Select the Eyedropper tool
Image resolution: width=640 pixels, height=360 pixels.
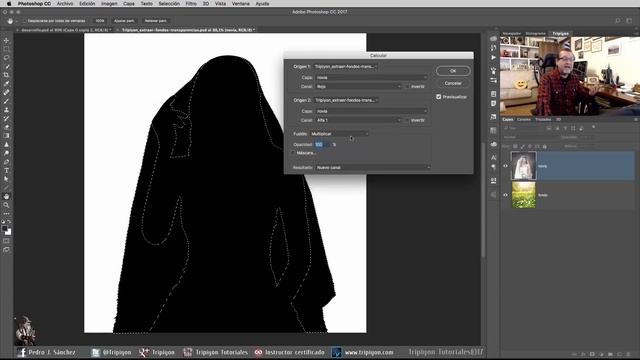[6, 84]
